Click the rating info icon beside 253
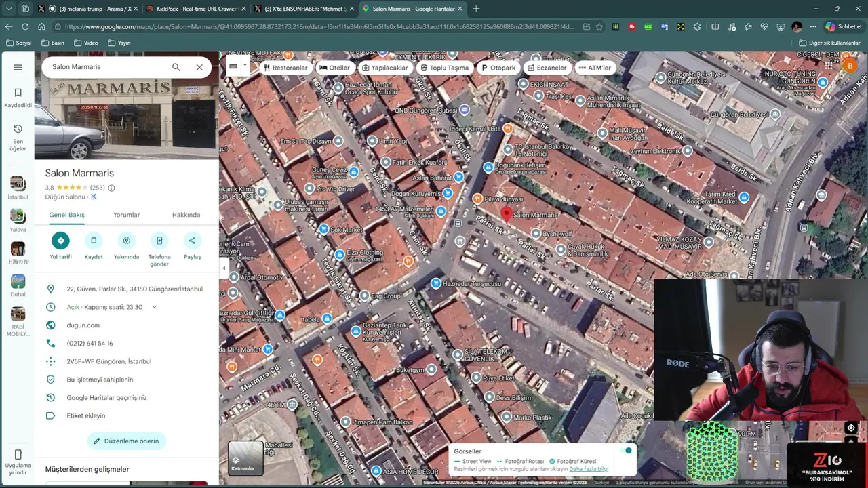 [x=111, y=188]
